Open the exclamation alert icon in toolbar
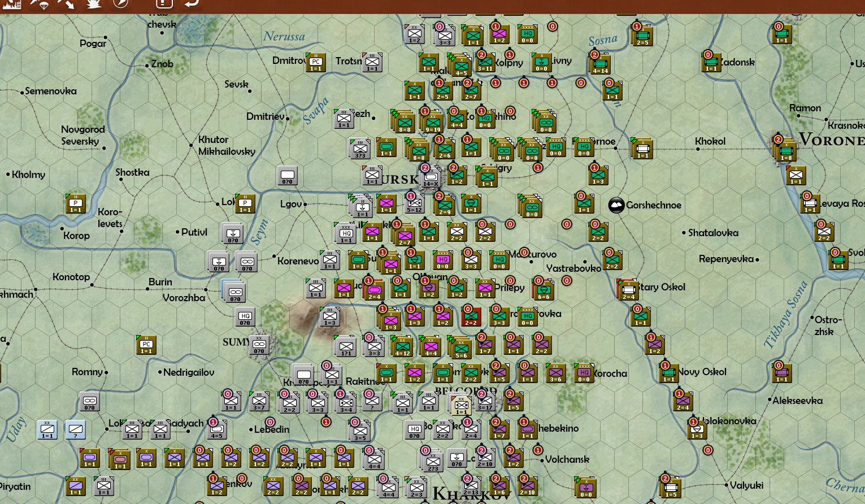 pos(164,3)
